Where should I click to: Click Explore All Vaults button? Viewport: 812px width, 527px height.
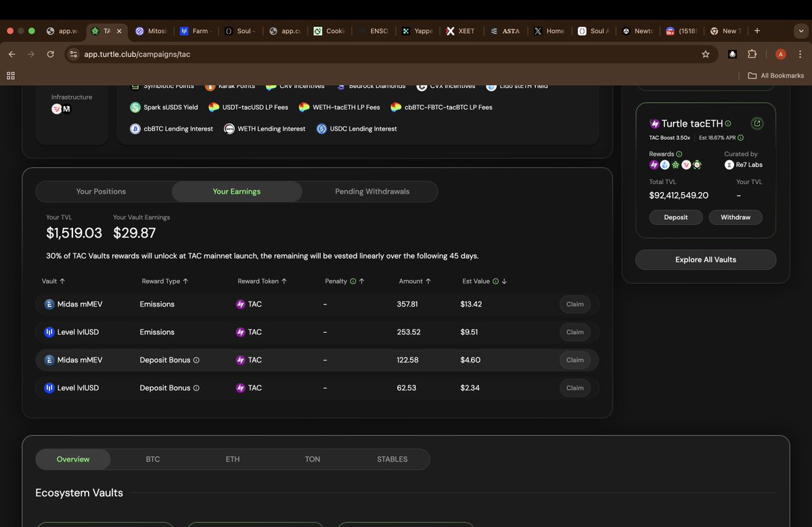coord(706,260)
